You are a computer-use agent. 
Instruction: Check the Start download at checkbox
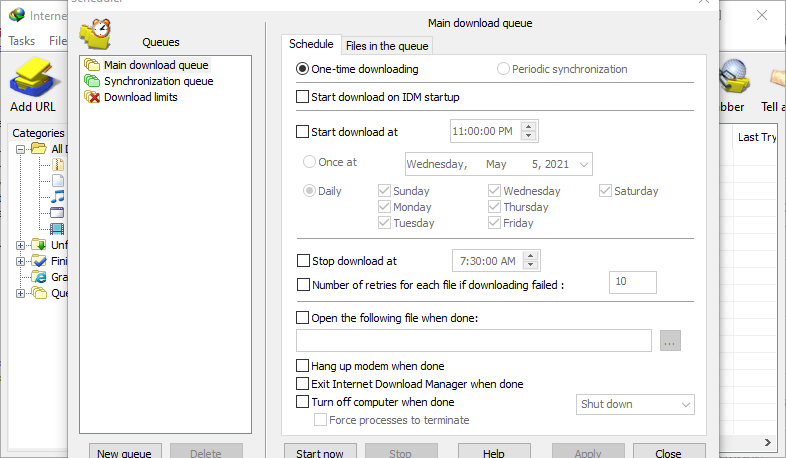(x=302, y=132)
